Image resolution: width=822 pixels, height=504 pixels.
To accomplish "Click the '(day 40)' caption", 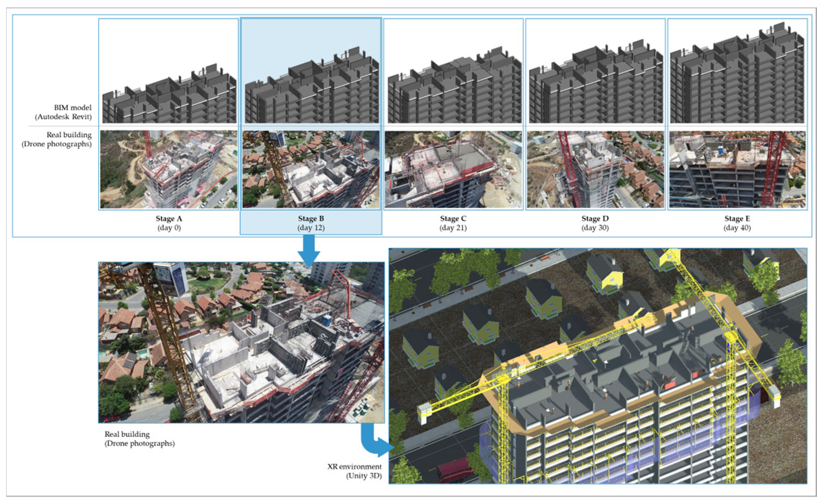I will [737, 228].
